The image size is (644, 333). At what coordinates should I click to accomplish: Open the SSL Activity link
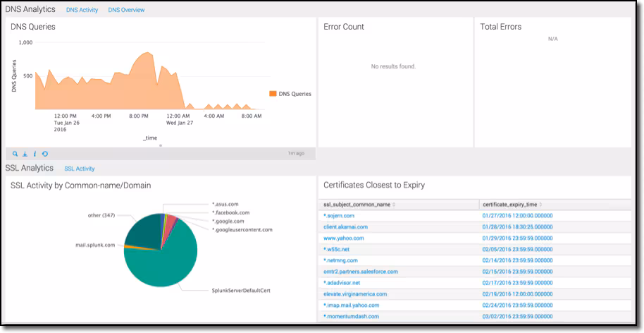(x=79, y=169)
